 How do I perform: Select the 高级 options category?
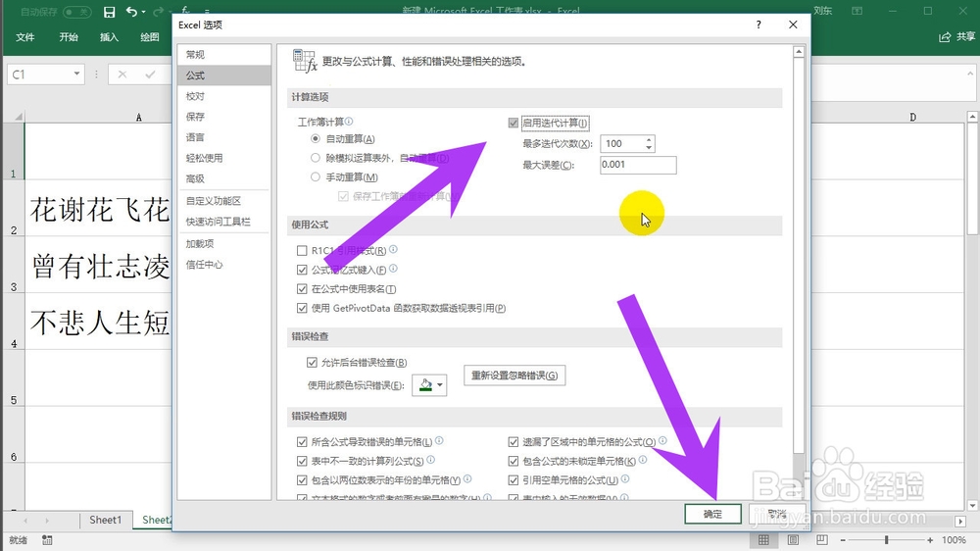click(223, 178)
